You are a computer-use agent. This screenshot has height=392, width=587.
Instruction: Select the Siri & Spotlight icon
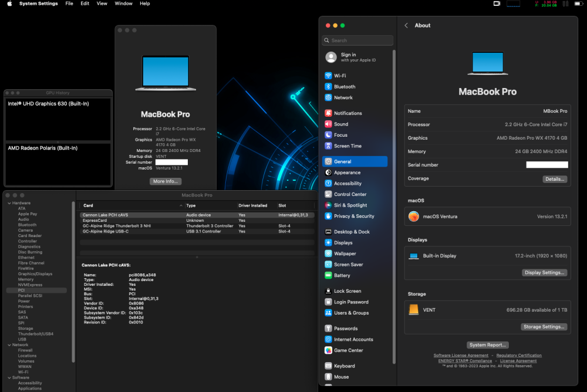coord(328,205)
